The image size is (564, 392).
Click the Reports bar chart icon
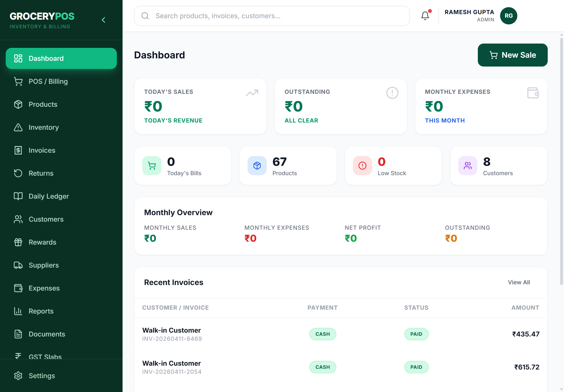(18, 311)
